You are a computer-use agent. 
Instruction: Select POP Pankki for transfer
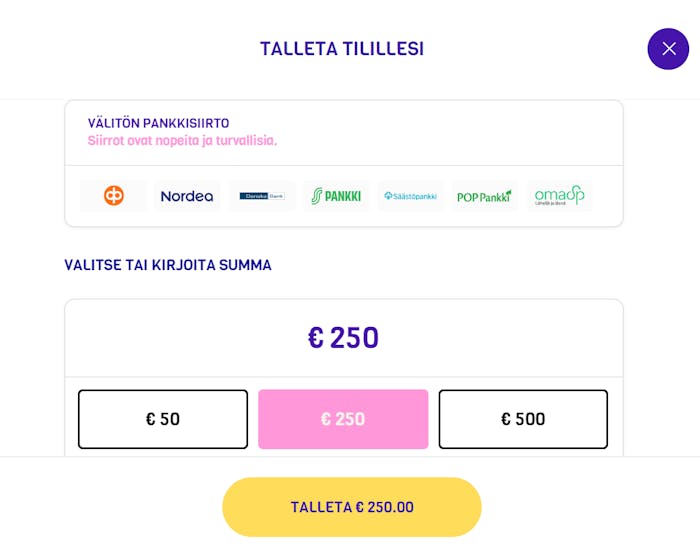(485, 195)
